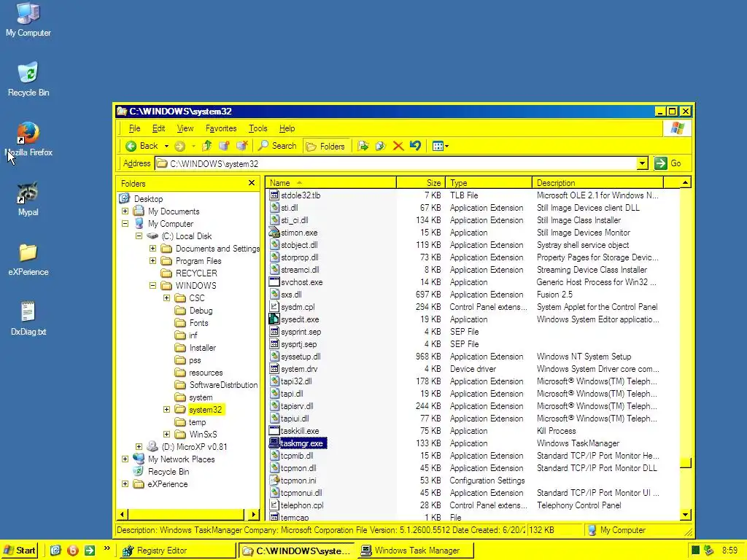Select the DxDiag.txt desktop file

click(x=28, y=319)
